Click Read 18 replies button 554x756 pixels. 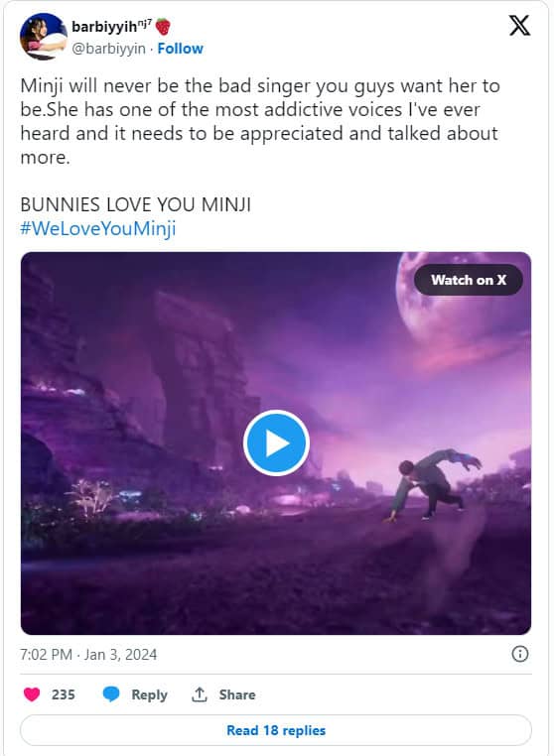(x=276, y=730)
